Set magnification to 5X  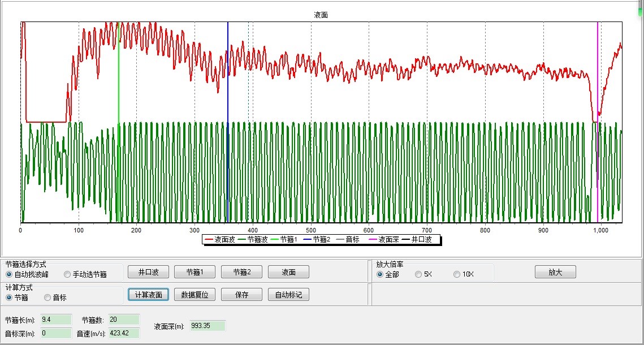418,274
